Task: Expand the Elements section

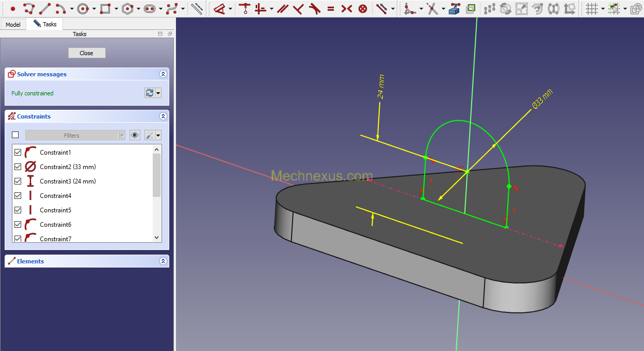Action: click(163, 261)
